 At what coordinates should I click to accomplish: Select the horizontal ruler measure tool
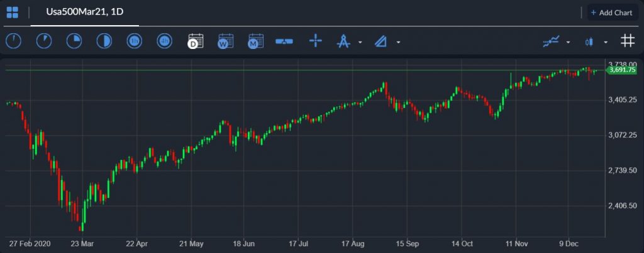(284, 41)
